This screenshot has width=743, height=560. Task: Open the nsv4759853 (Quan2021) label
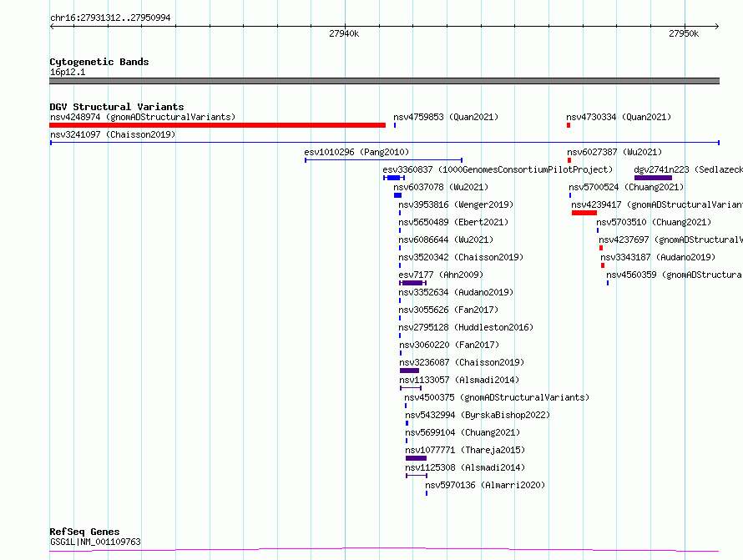click(446, 117)
